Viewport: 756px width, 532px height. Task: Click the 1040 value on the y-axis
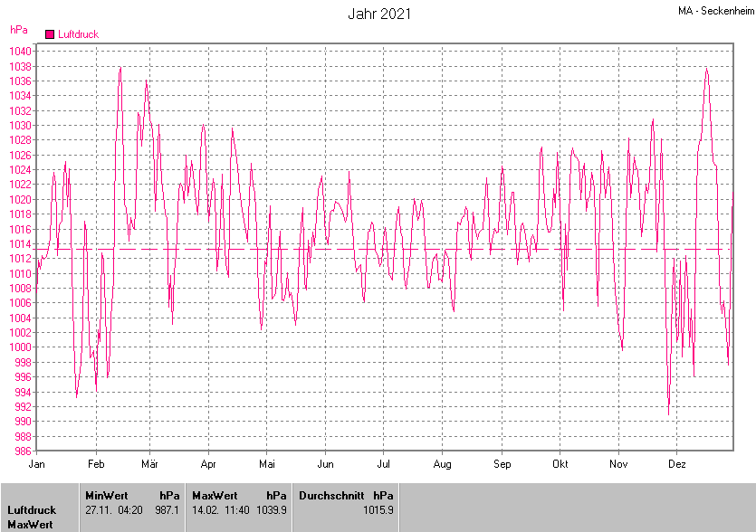tap(22, 52)
